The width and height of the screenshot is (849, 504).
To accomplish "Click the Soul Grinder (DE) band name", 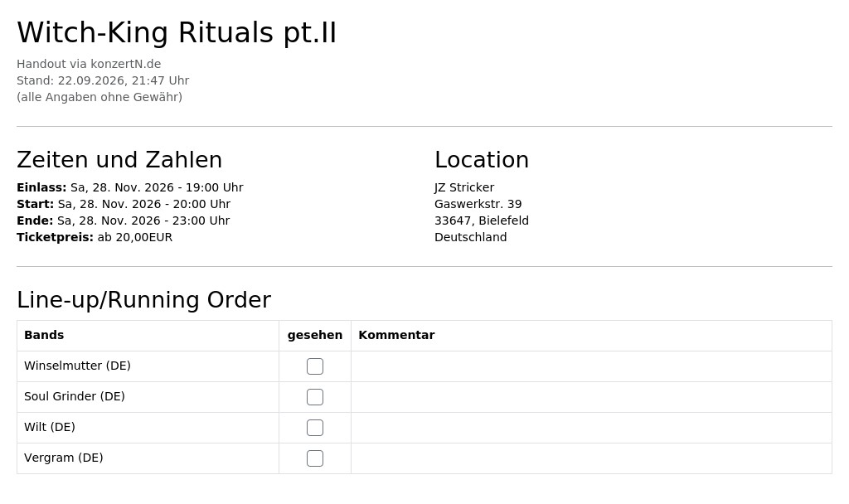I will coord(74,396).
